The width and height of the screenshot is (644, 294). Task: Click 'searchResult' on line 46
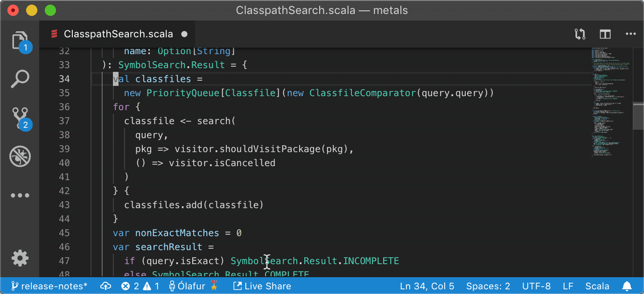coord(169,247)
